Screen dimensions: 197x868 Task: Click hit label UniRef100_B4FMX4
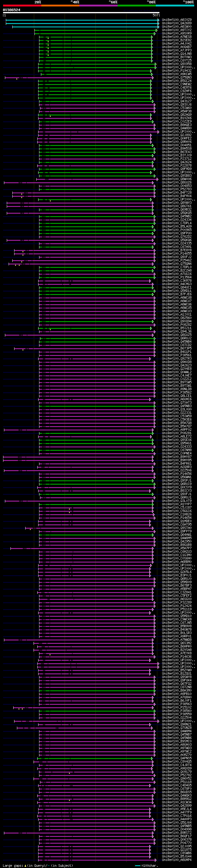coord(177,196)
